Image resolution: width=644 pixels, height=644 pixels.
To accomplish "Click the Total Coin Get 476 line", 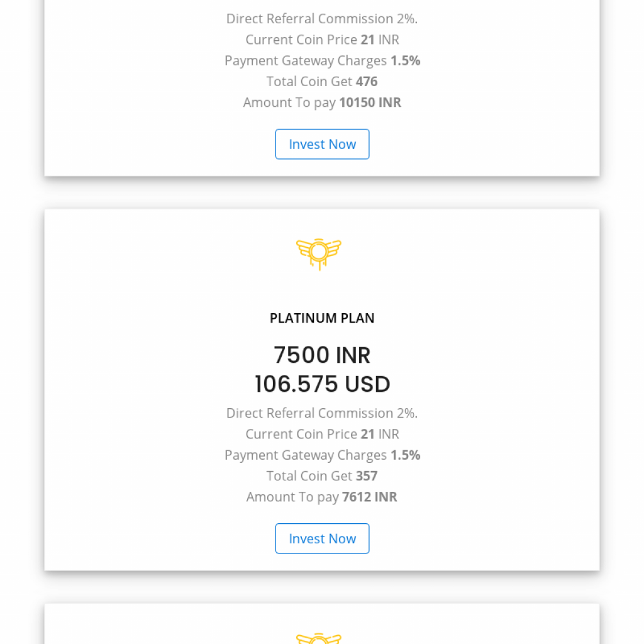I will pyautogui.click(x=322, y=82).
